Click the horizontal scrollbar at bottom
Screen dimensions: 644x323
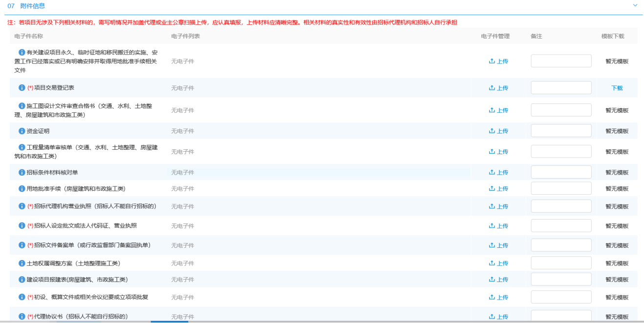[x=169, y=322]
